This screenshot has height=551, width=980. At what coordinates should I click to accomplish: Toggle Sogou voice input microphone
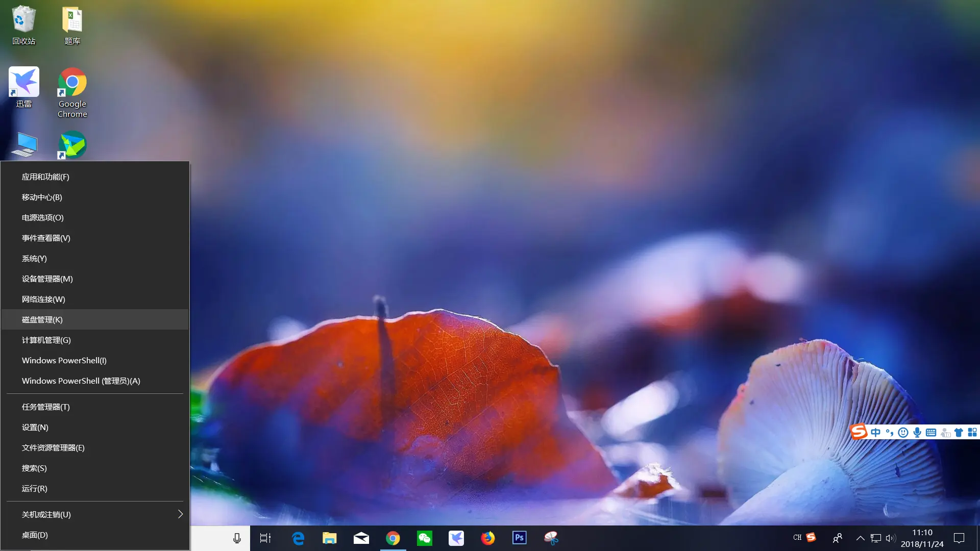tap(917, 433)
